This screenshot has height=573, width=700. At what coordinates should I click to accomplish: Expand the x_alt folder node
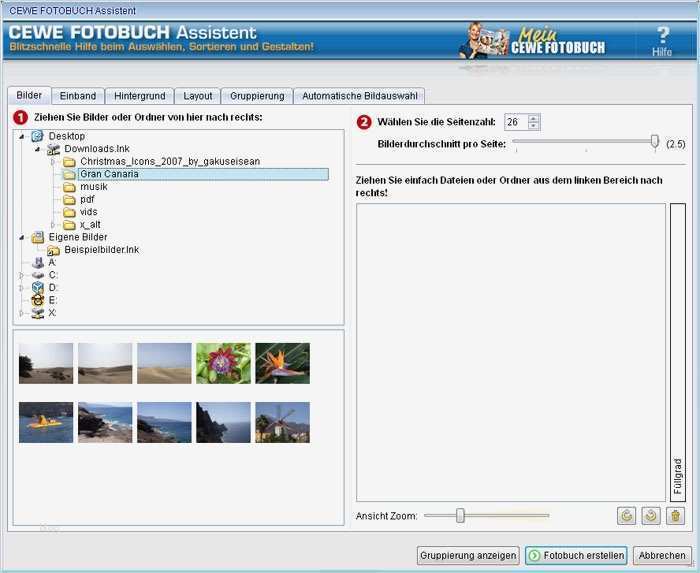coord(53,225)
